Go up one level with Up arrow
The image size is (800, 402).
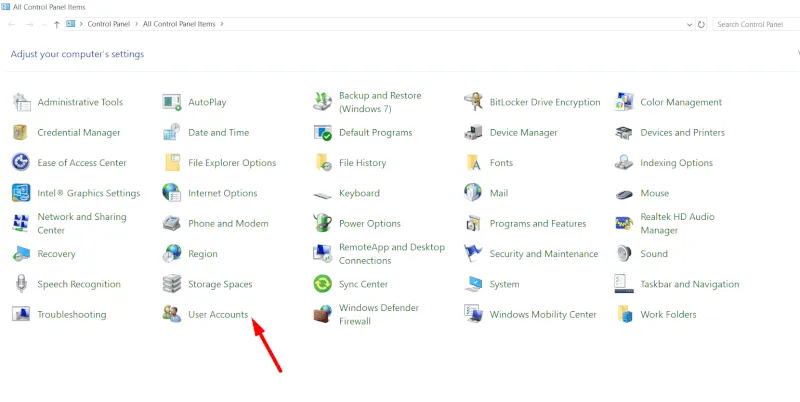click(57, 24)
